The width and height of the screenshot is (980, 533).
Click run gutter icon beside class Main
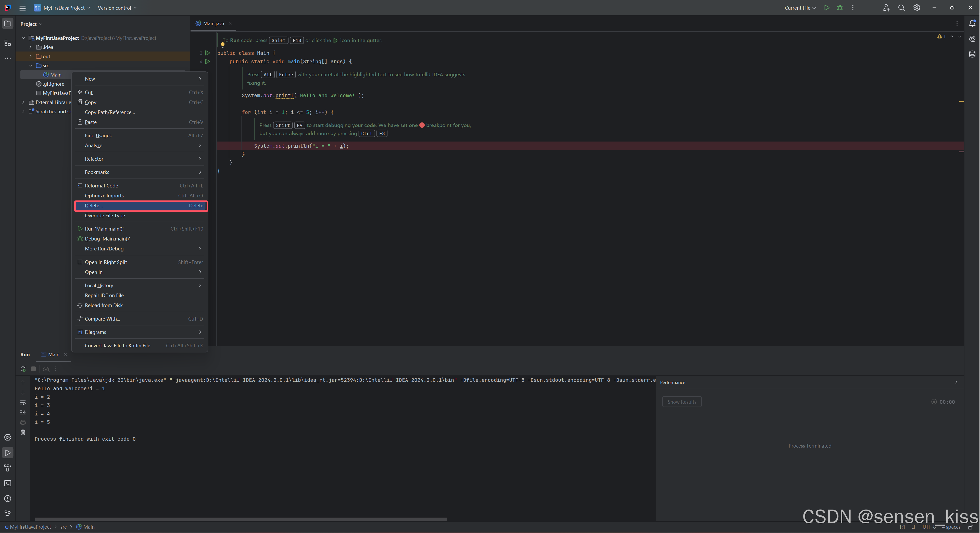207,53
